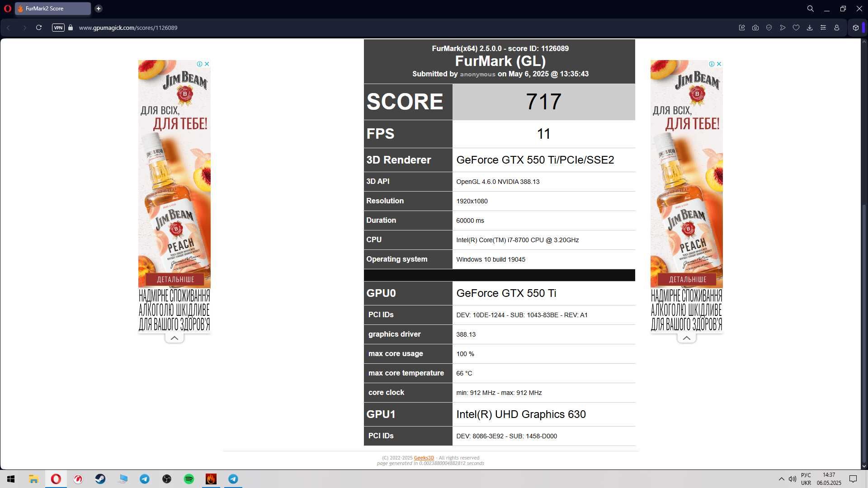Click the FPS value 11
The image size is (868, 488).
[543, 134]
